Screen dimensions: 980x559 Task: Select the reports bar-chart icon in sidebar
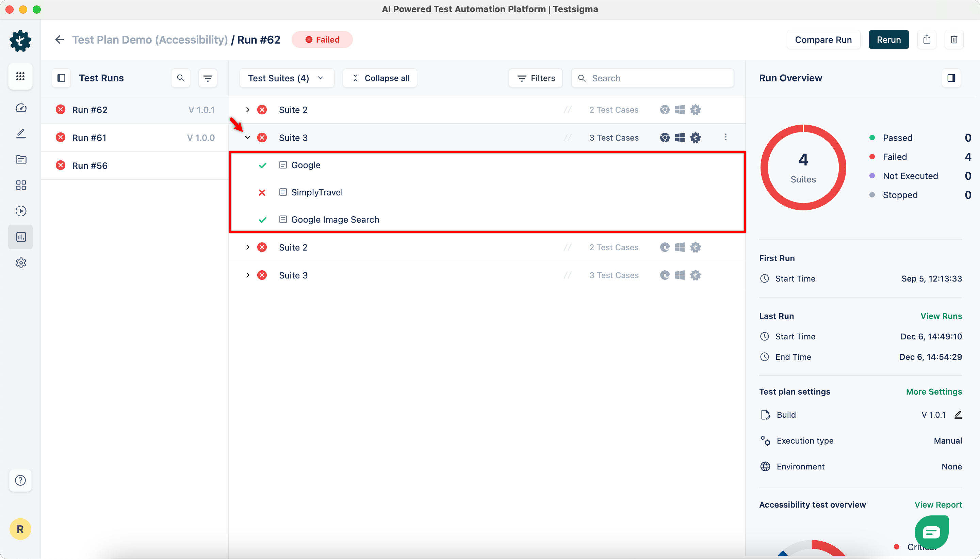pyautogui.click(x=20, y=237)
